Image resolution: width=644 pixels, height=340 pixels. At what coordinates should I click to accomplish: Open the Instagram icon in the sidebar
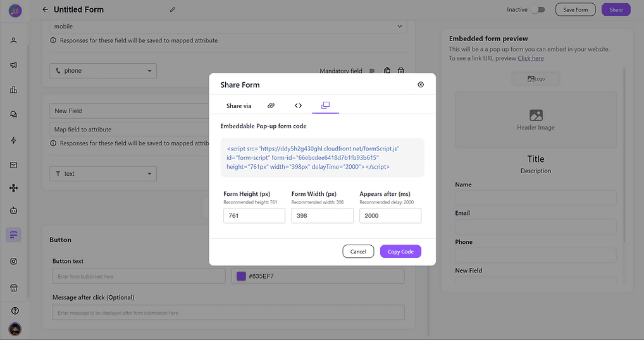tap(13, 261)
